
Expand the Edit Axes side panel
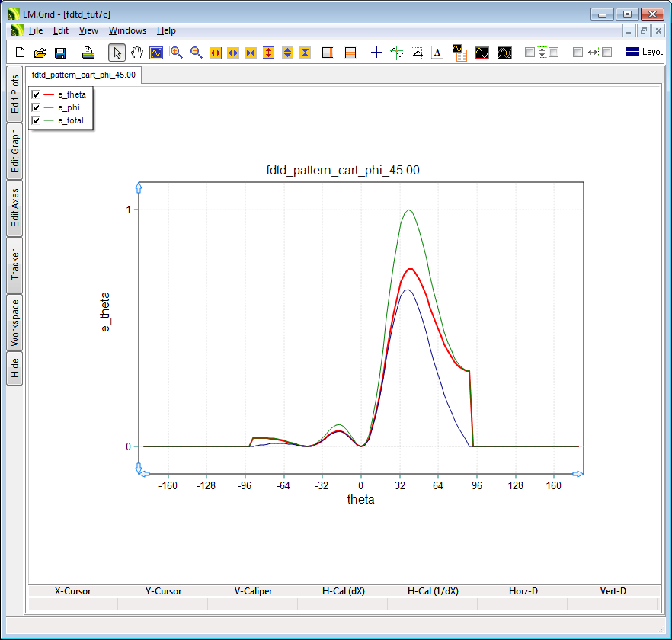click(x=14, y=208)
